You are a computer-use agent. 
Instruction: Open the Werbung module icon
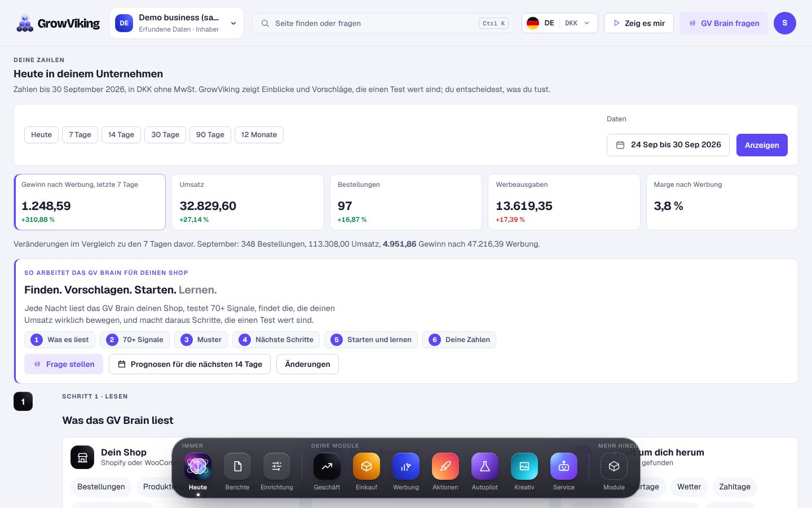coord(406,466)
